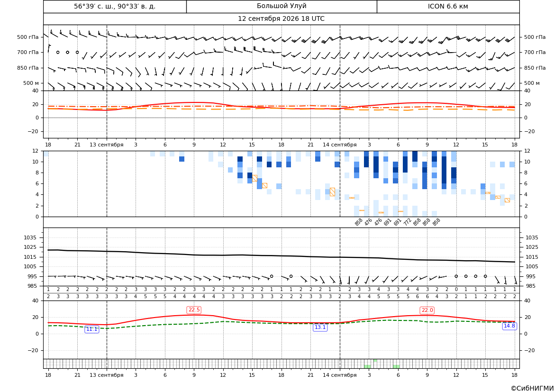The width and height of the screenshot is (554, 392).
Task: Click the small green precipitation cell in the upper row
Action: pos(375,361)
